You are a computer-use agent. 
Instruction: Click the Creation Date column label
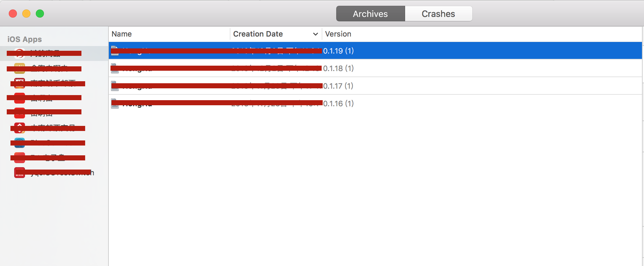coord(258,34)
